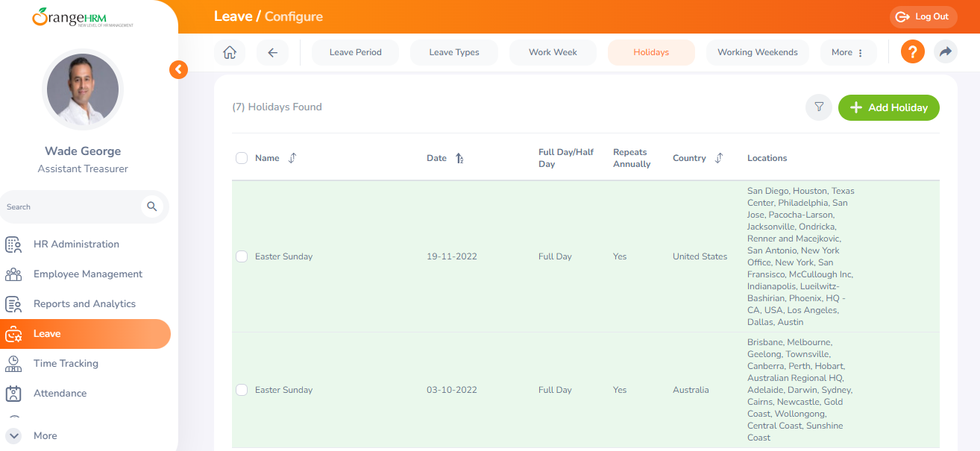Check the Australia Easter Sunday row checkbox
The width and height of the screenshot is (980, 451).
241,389
